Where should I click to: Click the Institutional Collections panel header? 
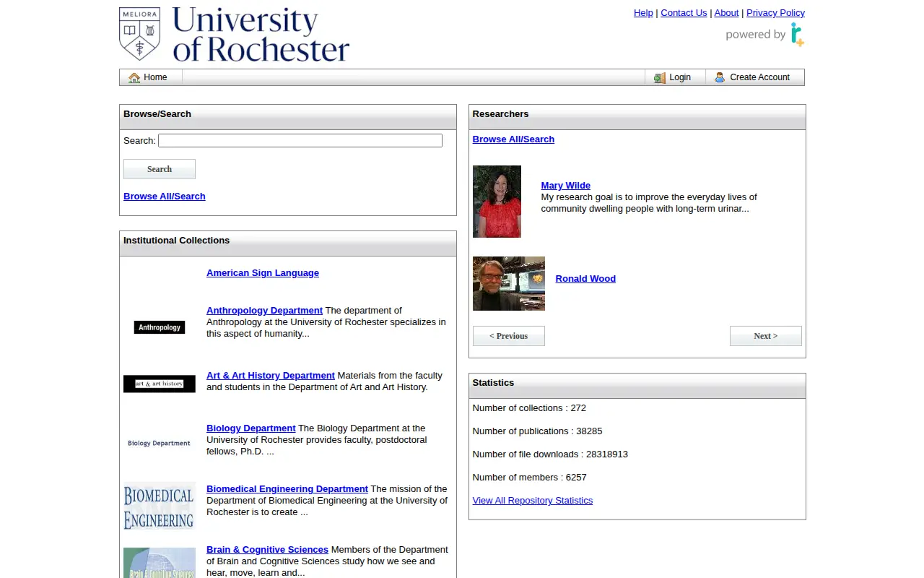pyautogui.click(x=288, y=243)
